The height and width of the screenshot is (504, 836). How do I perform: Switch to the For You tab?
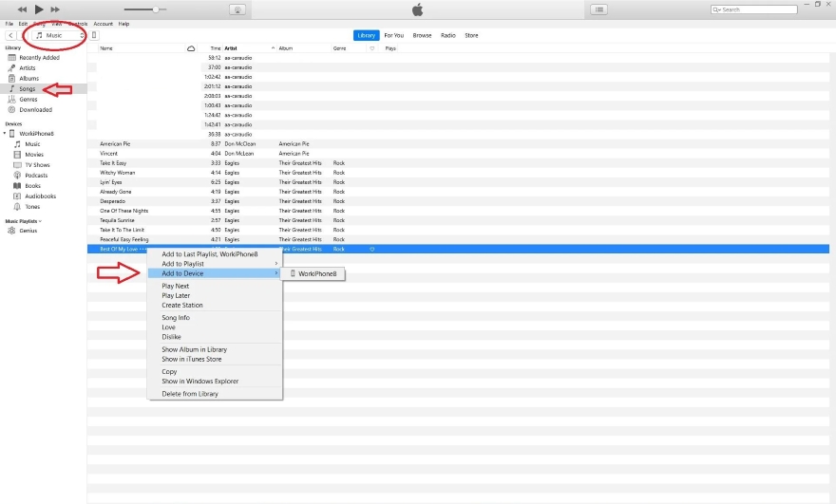pyautogui.click(x=393, y=35)
